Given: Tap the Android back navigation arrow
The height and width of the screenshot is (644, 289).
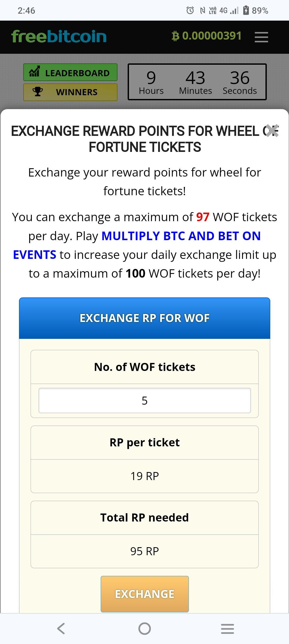Looking at the screenshot, I should (x=61, y=628).
